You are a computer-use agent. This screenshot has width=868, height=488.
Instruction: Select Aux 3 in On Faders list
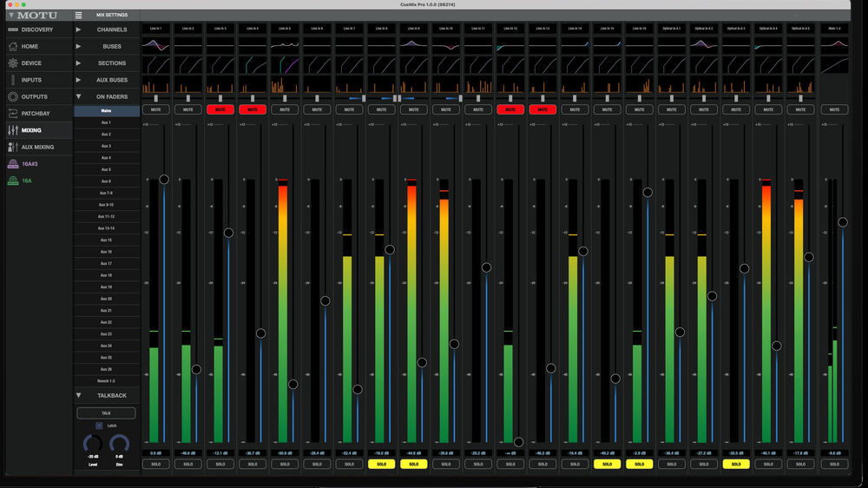[x=106, y=146]
